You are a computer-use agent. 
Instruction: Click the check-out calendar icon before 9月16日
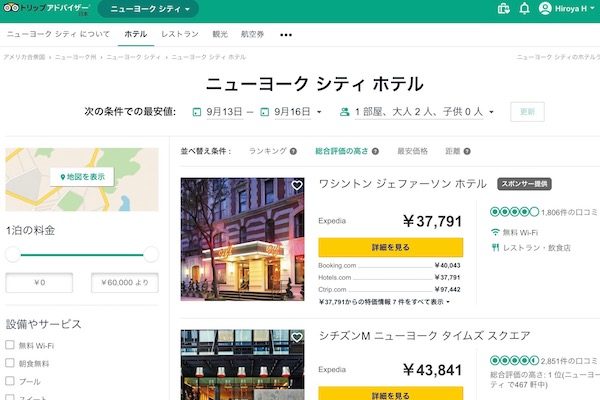(264, 112)
